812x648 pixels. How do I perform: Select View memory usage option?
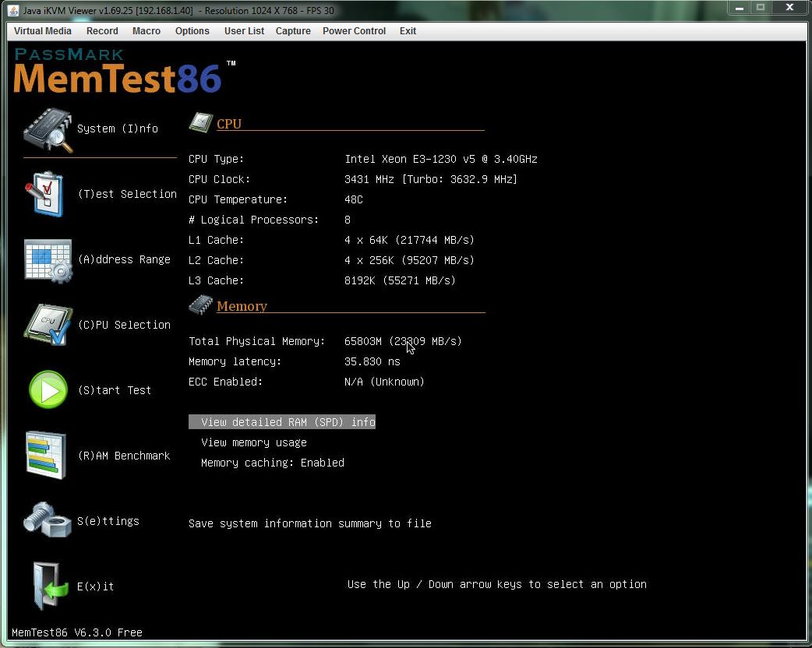coord(254,442)
